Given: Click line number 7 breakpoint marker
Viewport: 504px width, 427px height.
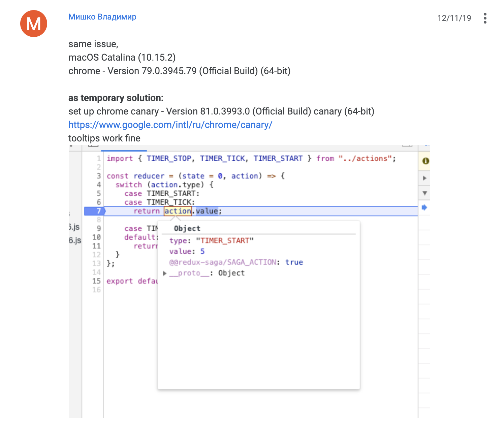Looking at the screenshot, I should coord(95,211).
